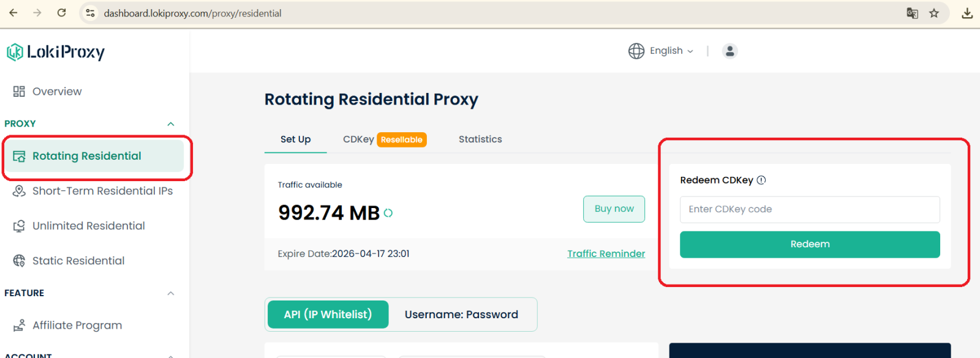Open the user account avatar icon

[729, 51]
